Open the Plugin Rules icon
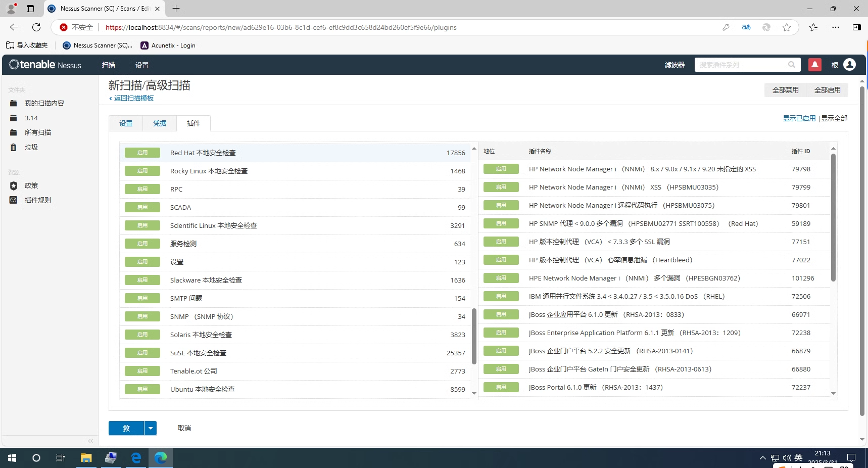This screenshot has width=868, height=468. pyautogui.click(x=14, y=200)
